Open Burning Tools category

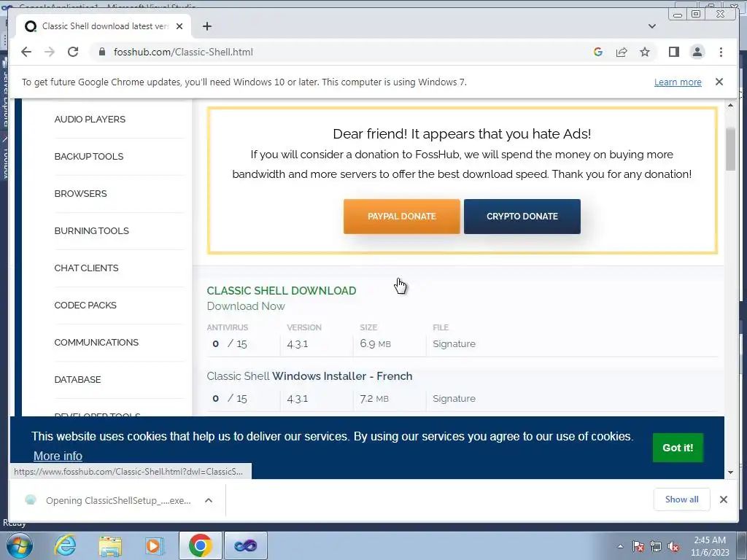pos(91,230)
